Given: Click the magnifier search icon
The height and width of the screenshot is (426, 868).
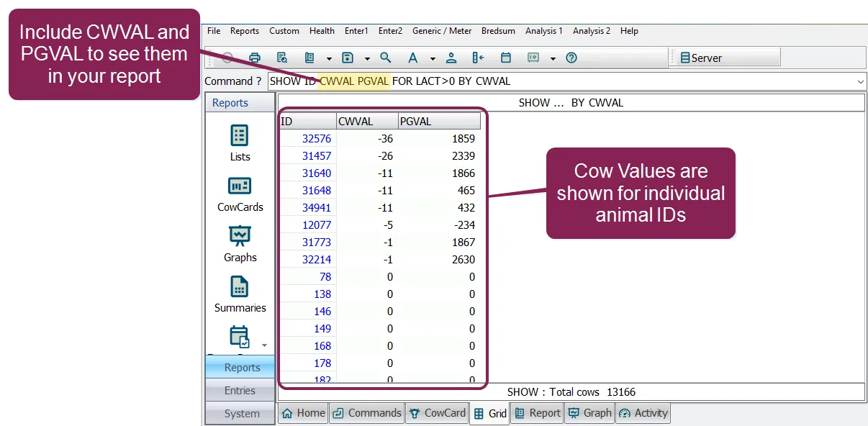Looking at the screenshot, I should tap(386, 58).
